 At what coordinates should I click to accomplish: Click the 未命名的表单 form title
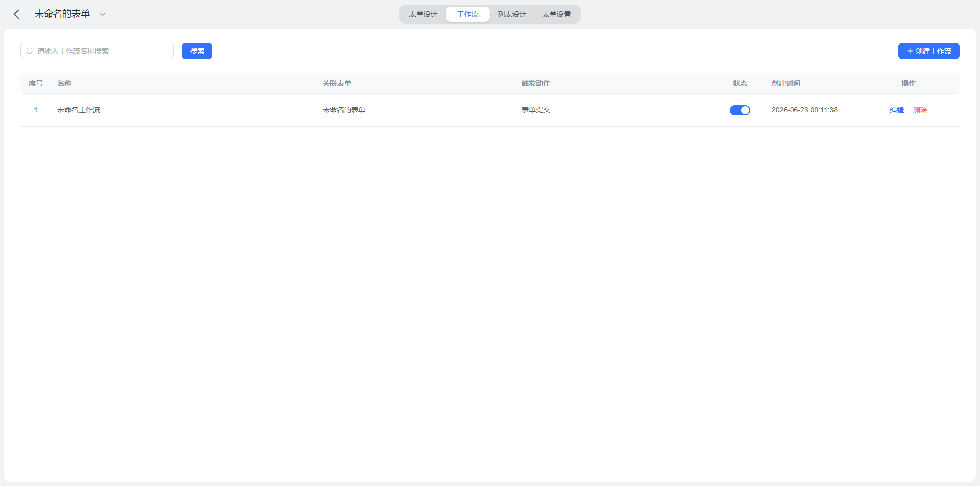[x=62, y=14]
